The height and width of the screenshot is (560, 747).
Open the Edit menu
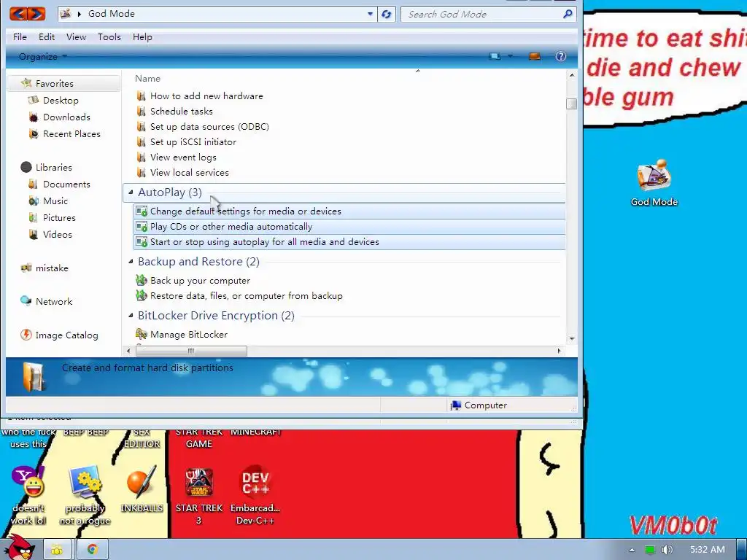(x=47, y=36)
